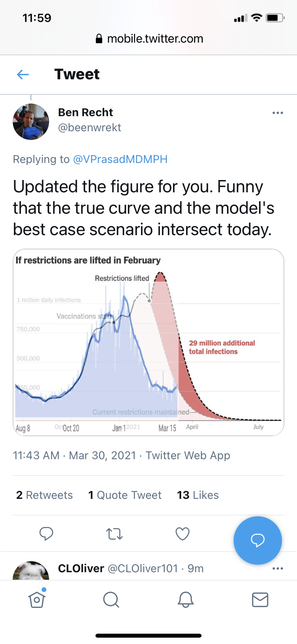Screen dimensions: 297x644
Task: Open more options on CLOliver's reply
Action: click(278, 569)
